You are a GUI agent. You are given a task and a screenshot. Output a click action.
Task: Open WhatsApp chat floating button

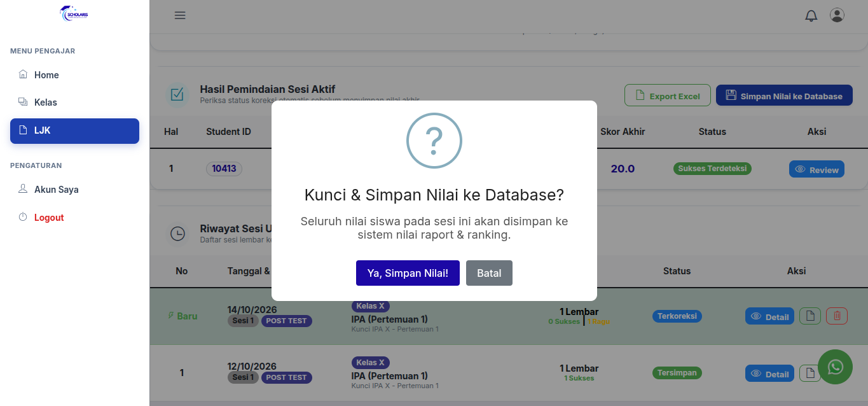835,367
